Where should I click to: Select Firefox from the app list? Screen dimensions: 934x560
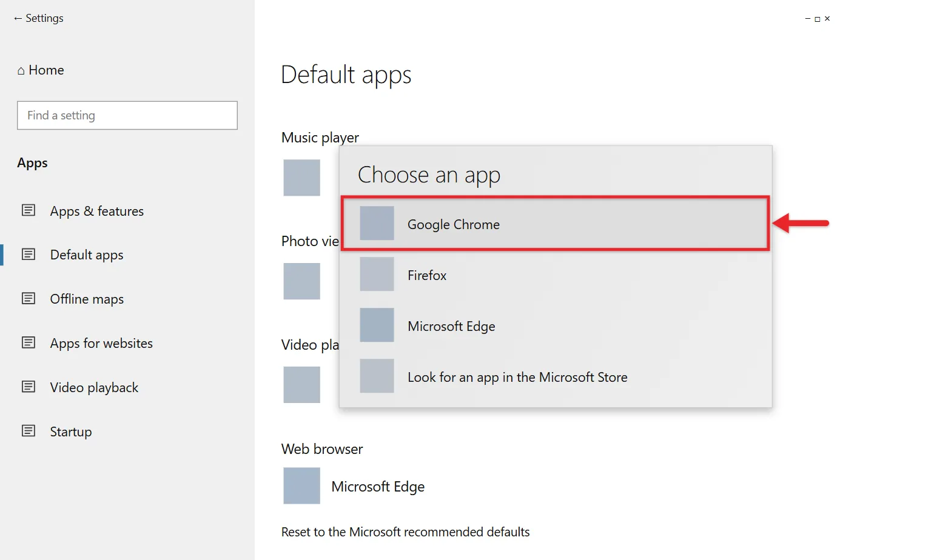556,275
